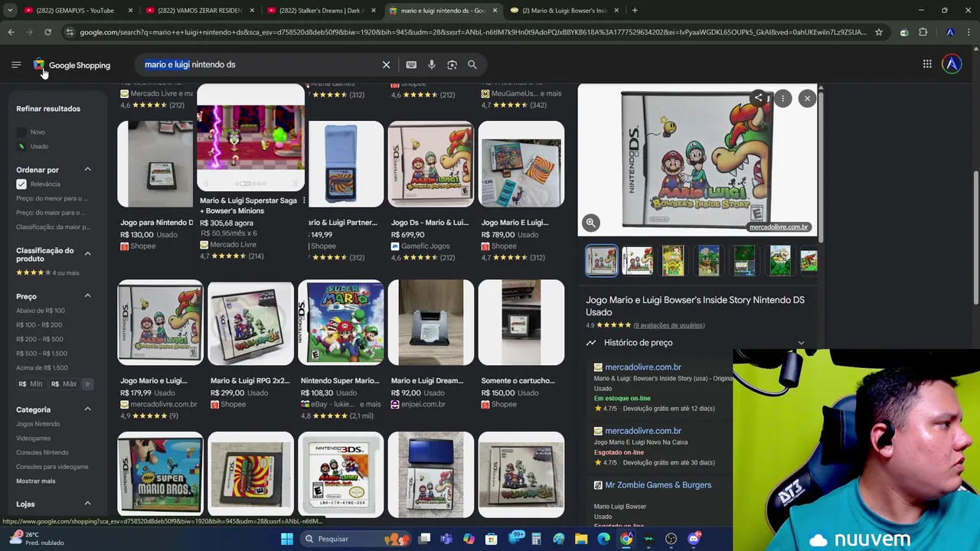The width and height of the screenshot is (980, 551).
Task: Zoom the Bowser's Inside Story product image
Action: click(590, 223)
